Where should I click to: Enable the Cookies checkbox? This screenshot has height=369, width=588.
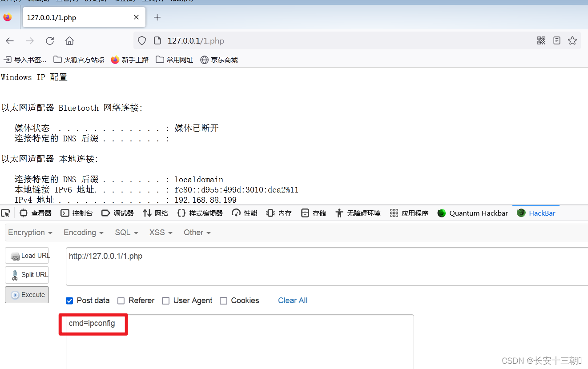point(224,301)
